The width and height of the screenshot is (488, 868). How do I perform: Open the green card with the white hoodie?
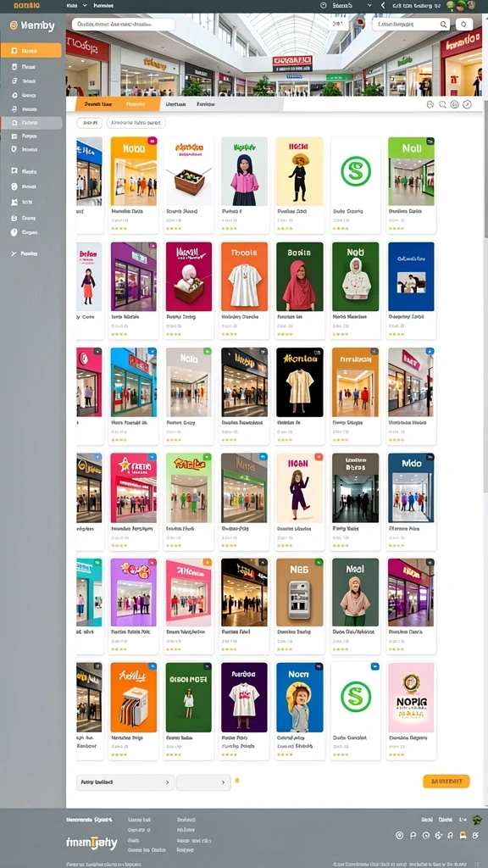coord(355,290)
